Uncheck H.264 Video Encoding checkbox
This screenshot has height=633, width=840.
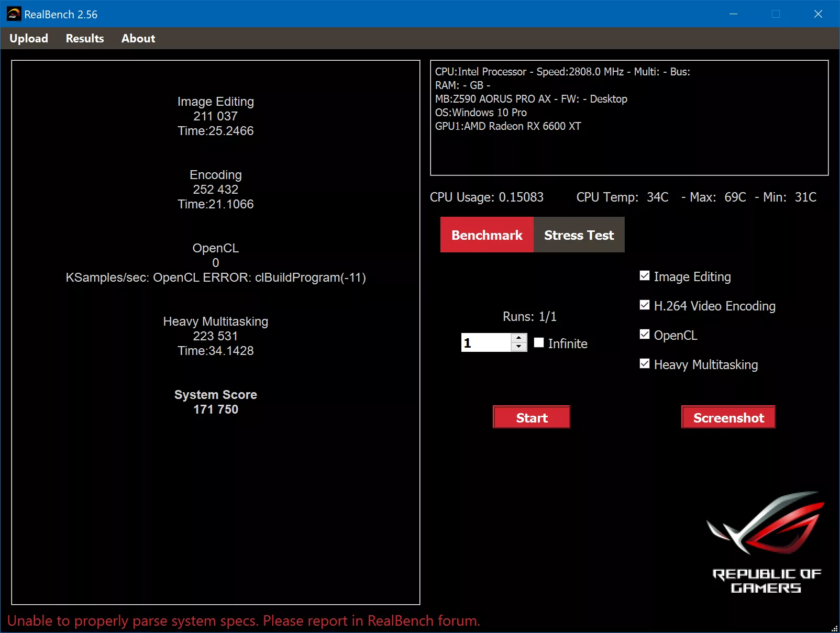click(645, 305)
